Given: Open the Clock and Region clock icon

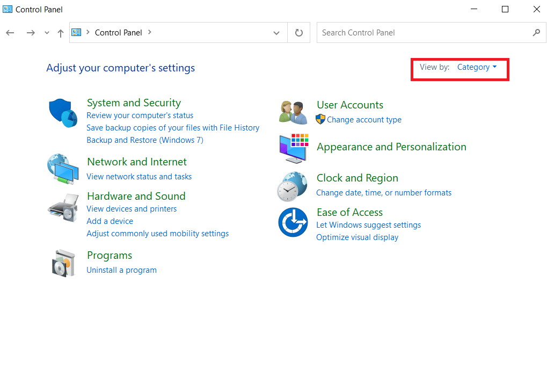Looking at the screenshot, I should click(x=293, y=186).
